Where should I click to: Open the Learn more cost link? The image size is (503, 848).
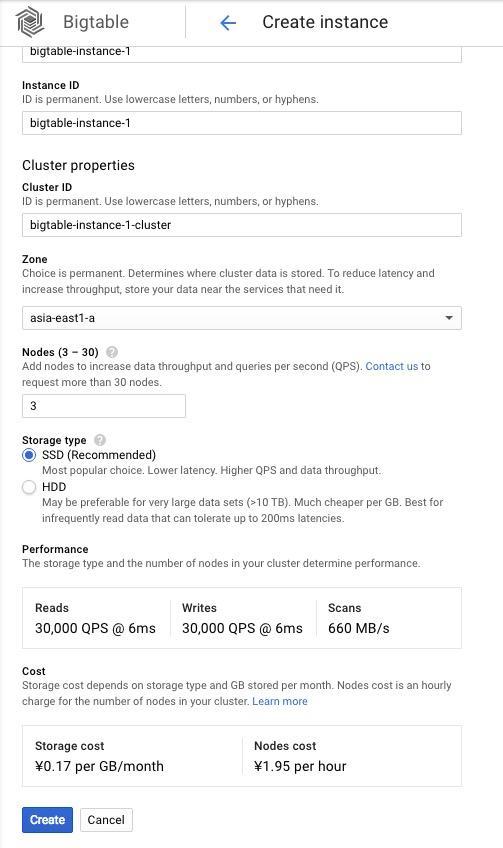[280, 701]
